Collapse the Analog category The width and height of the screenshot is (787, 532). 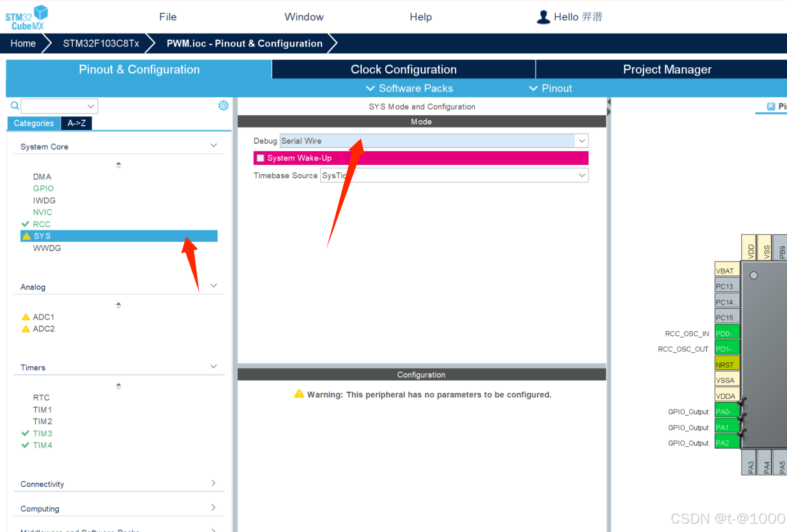click(x=214, y=286)
